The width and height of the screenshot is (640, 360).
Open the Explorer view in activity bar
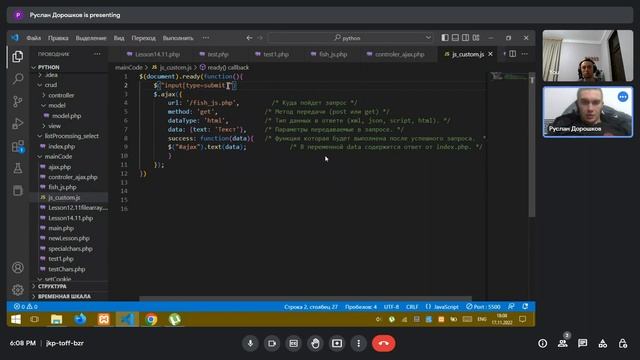[x=18, y=56]
